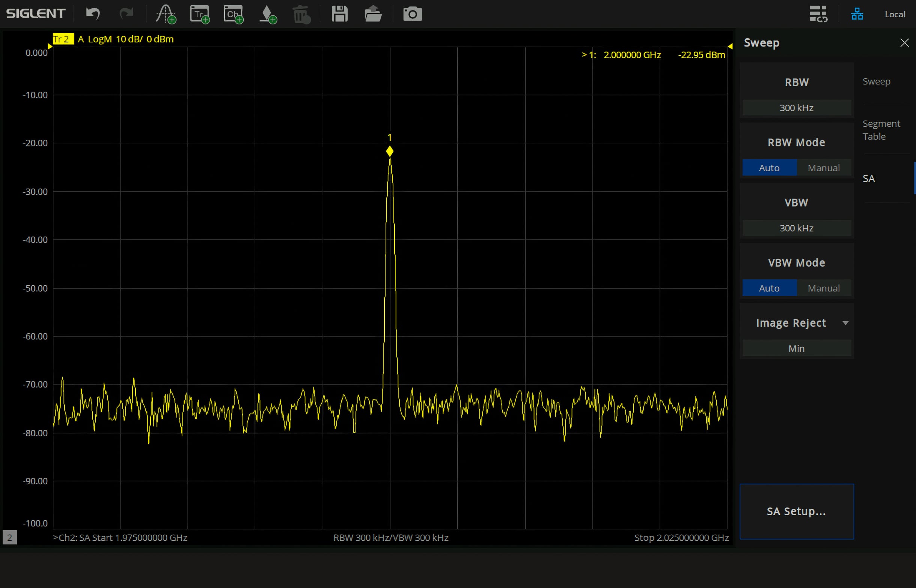Edit the VBW 300 kHz value field
The height and width of the screenshot is (588, 916).
[797, 228]
